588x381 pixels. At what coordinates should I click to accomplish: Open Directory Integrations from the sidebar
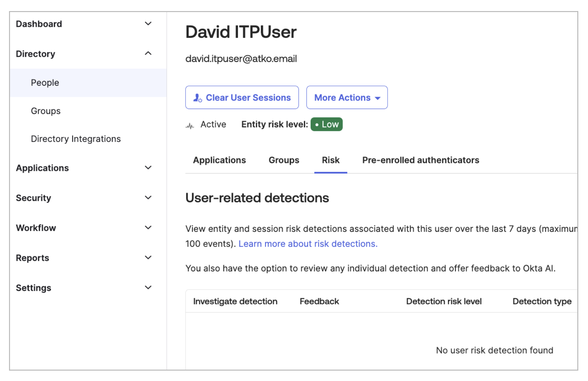tap(76, 139)
